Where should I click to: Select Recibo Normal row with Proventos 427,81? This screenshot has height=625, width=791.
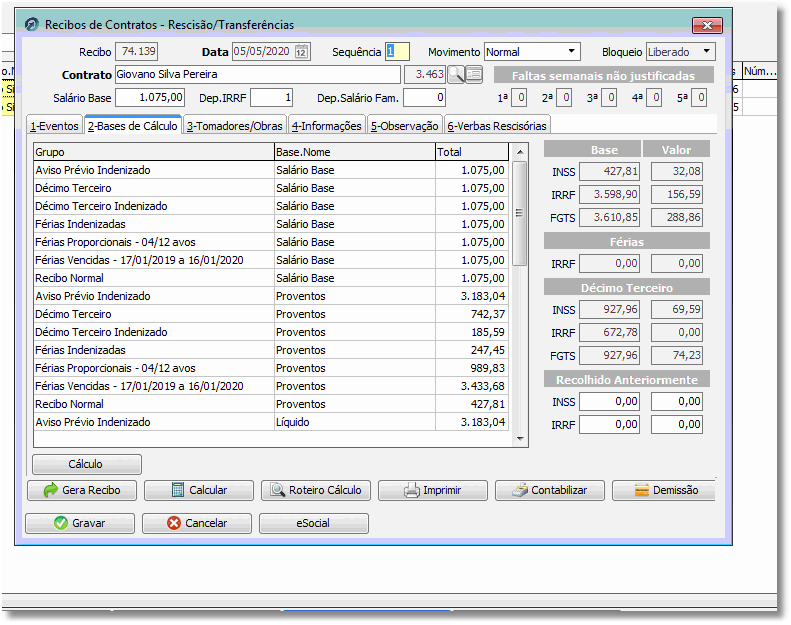point(271,404)
